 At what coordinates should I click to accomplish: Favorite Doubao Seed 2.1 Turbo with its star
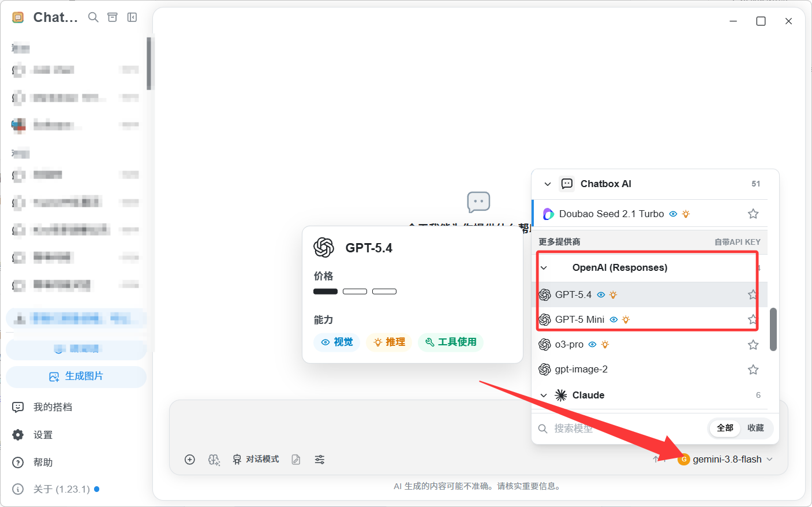tap(753, 214)
